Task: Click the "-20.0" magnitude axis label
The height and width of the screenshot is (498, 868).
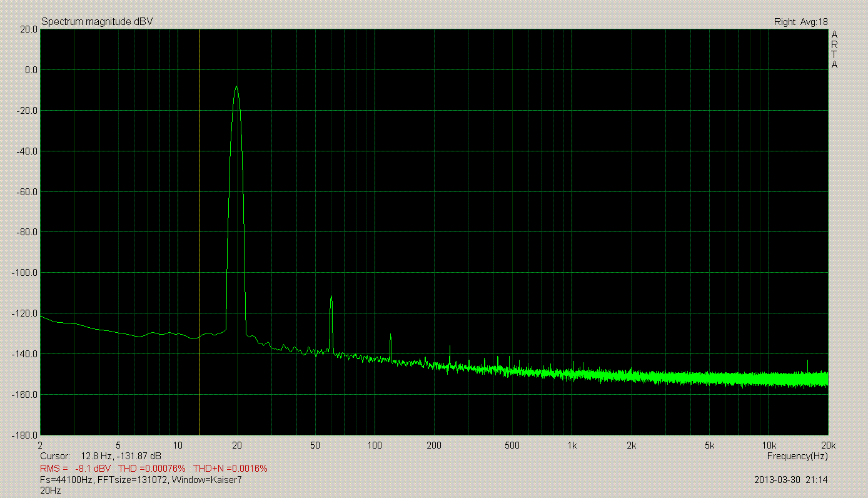Action: click(27, 111)
